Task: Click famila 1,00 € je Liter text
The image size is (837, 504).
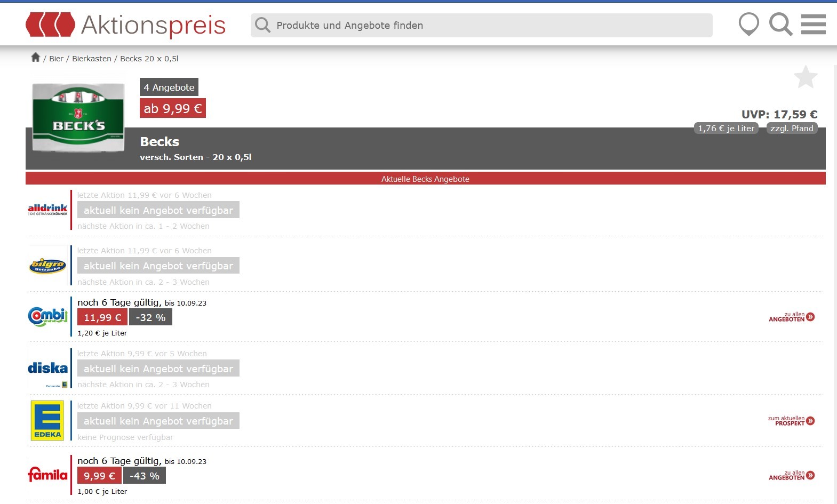Action: (102, 491)
